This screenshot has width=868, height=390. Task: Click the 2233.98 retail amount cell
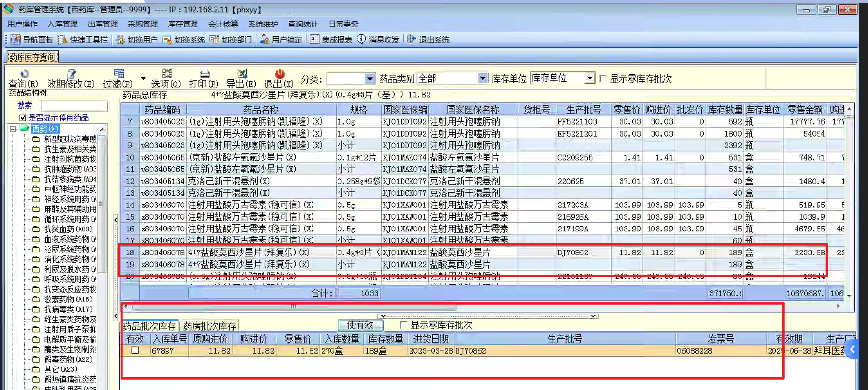[x=805, y=252]
